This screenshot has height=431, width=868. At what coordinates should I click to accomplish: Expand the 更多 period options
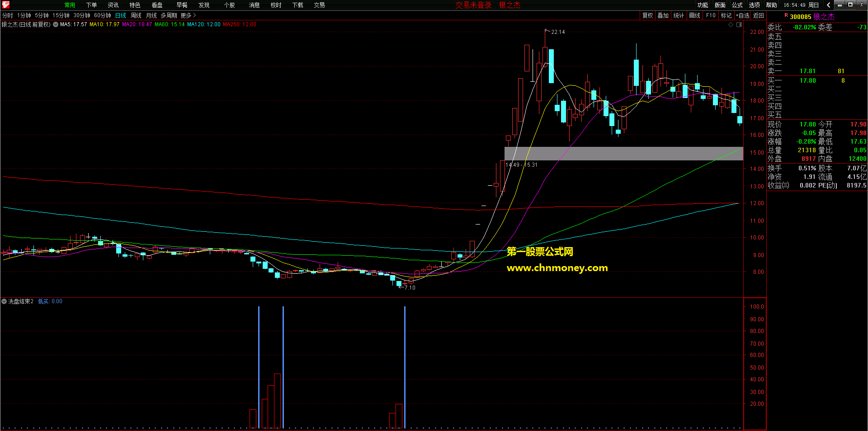point(188,15)
